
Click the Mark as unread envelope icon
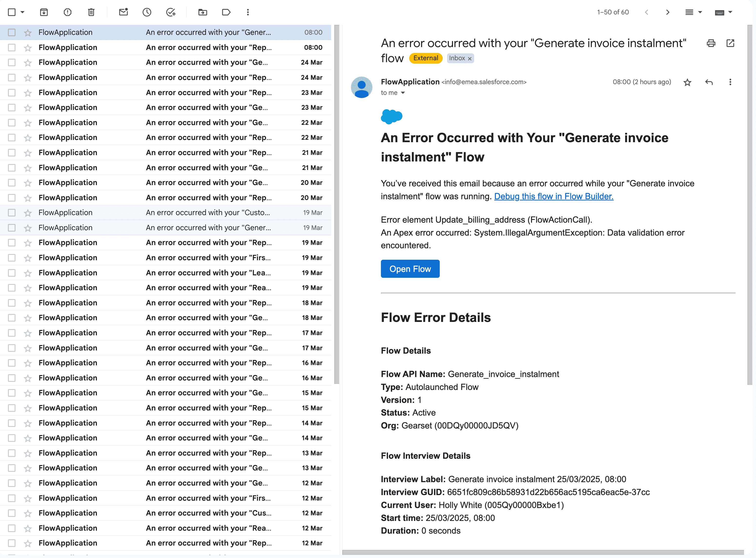123,12
